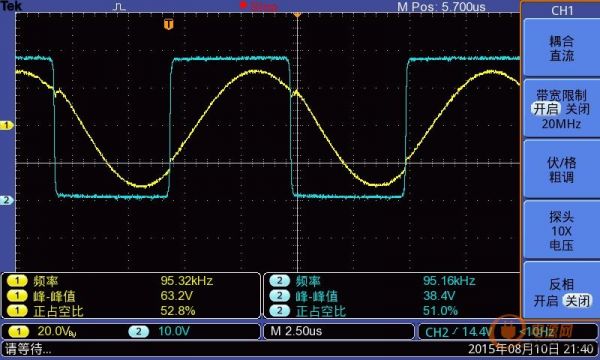This screenshot has height=360, width=600.
Task: Click the M Pos 5.700us position readout
Action: pyautogui.click(x=441, y=7)
